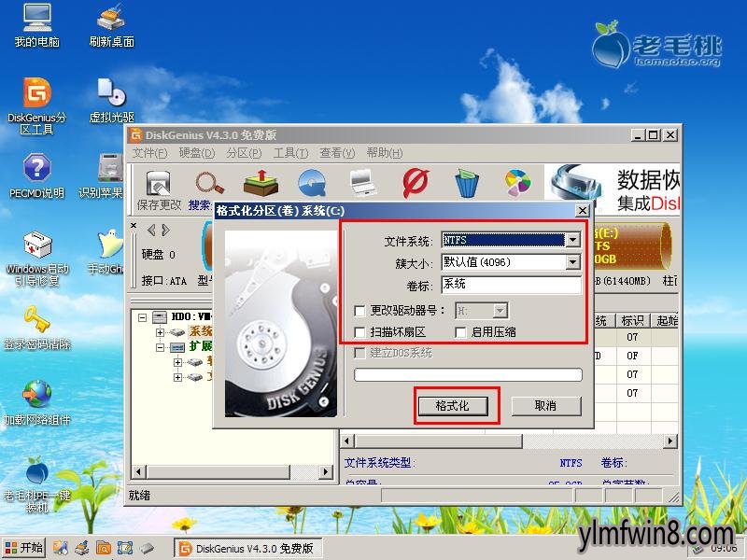The height and width of the screenshot is (560, 747).
Task: Collapse the extended partition tree node
Action: pos(160,347)
